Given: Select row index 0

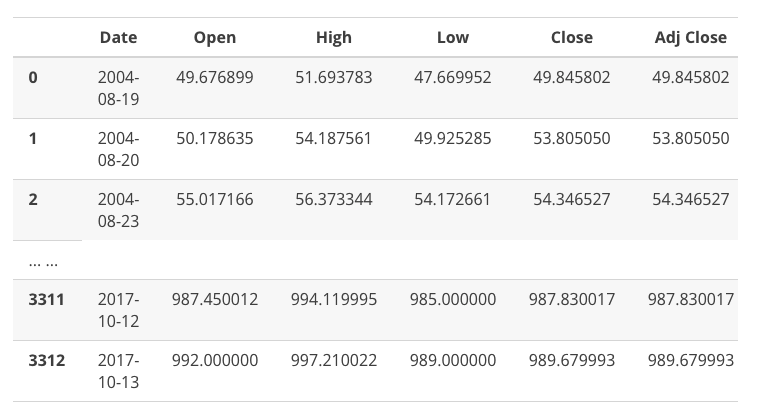Looking at the screenshot, I should (33, 77).
